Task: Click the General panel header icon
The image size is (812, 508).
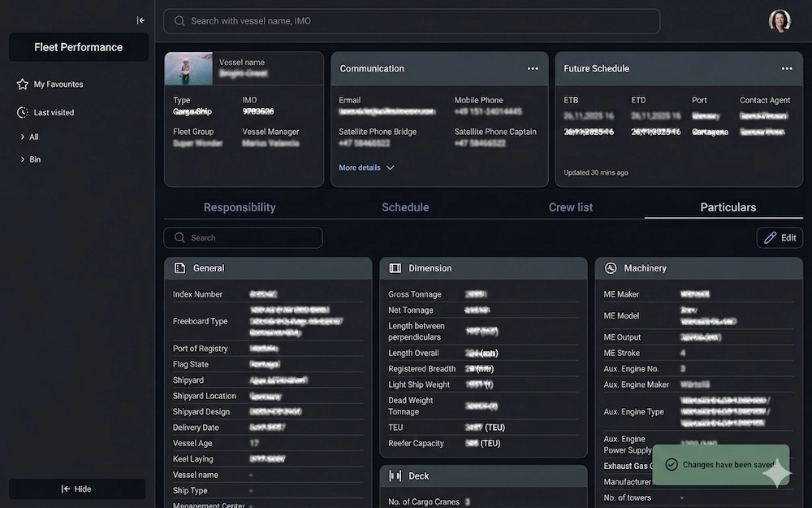Action: (179, 268)
